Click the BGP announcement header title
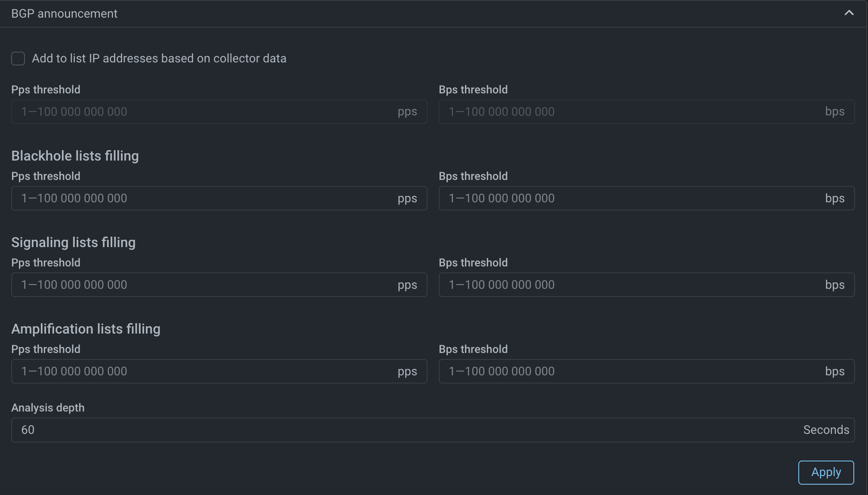Viewport: 868px width, 495px height. [64, 14]
